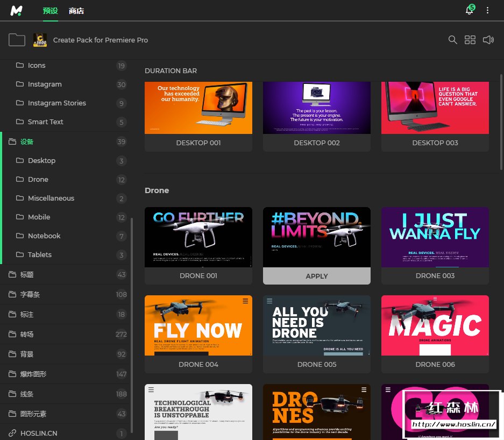The width and height of the screenshot is (504, 440).
Task: Open the three-dot more options menu
Action: (x=488, y=10)
